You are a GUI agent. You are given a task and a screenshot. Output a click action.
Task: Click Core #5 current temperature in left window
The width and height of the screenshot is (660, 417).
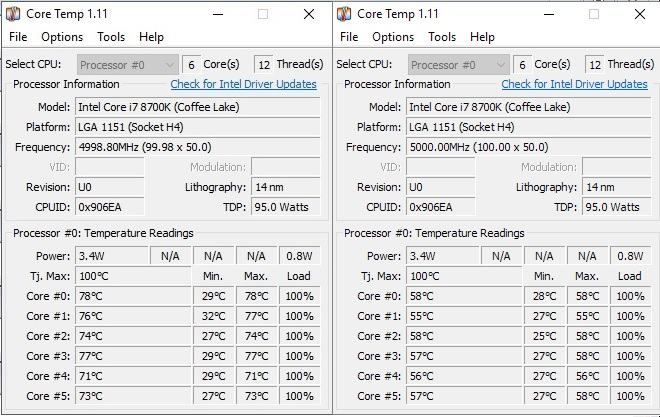[x=133, y=396]
